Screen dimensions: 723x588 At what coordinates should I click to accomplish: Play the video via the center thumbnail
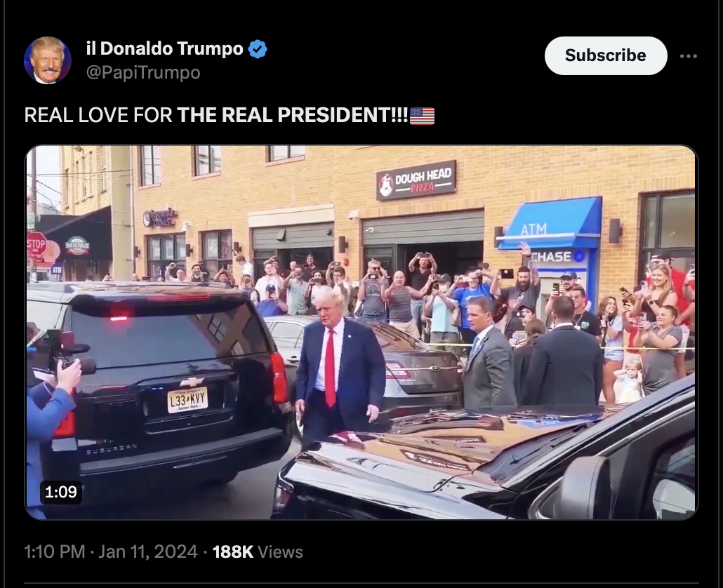pos(361,333)
